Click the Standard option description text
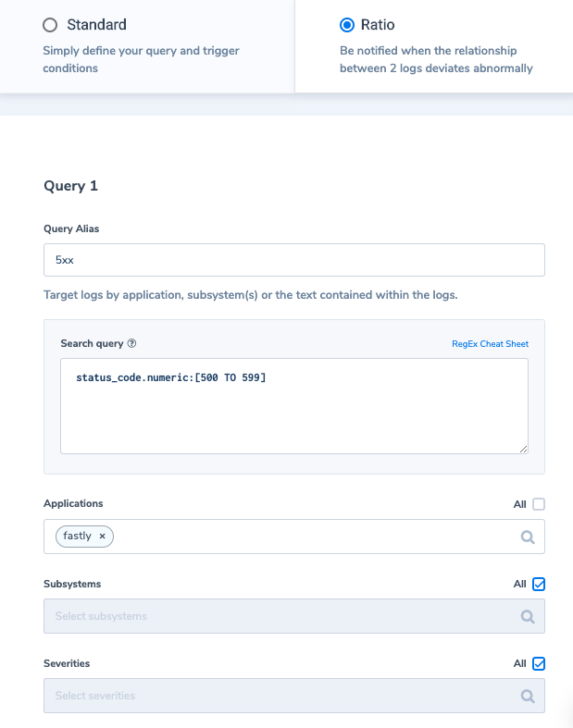This screenshot has width=573, height=728. [141, 59]
